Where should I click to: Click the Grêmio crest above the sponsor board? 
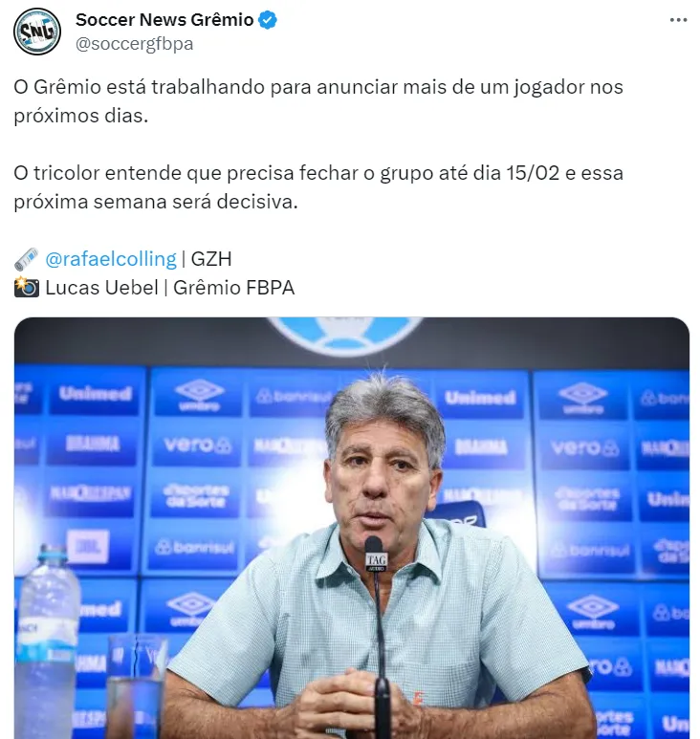(346, 336)
